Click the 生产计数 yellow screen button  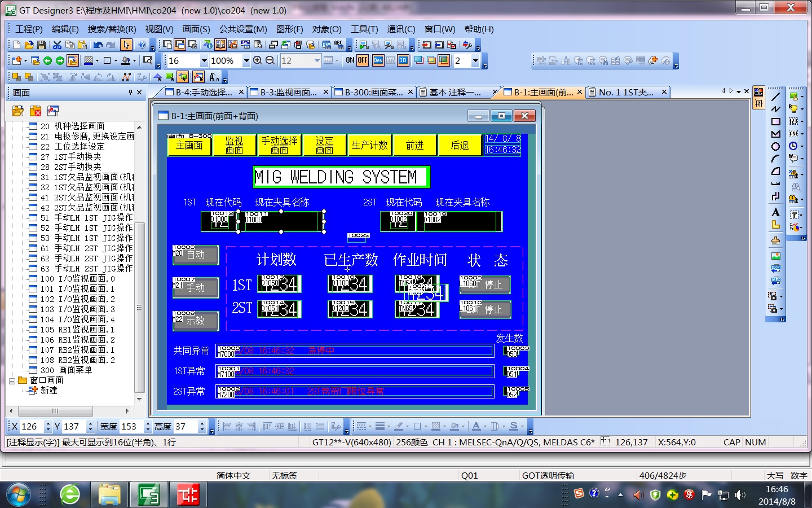[369, 146]
